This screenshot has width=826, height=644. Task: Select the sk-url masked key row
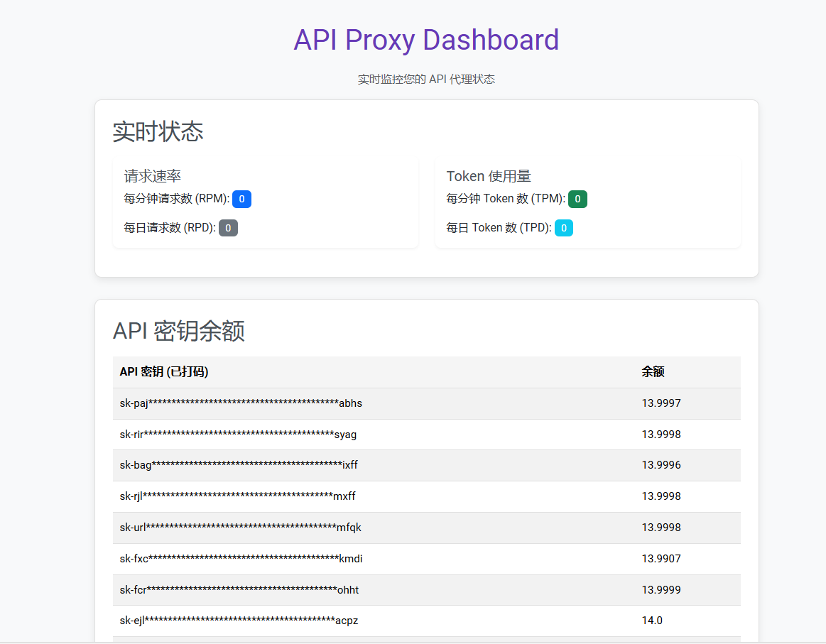(x=240, y=528)
